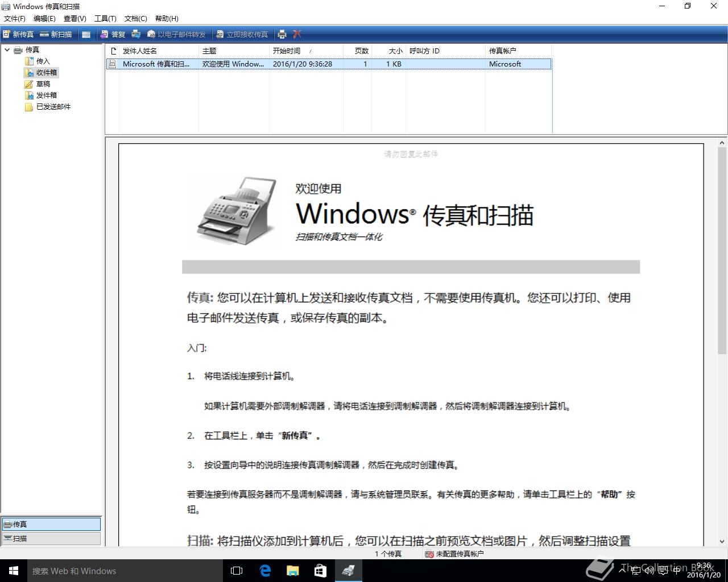
Task: Click the 新传真 (New Fax) toolbar button
Action: tap(18, 34)
